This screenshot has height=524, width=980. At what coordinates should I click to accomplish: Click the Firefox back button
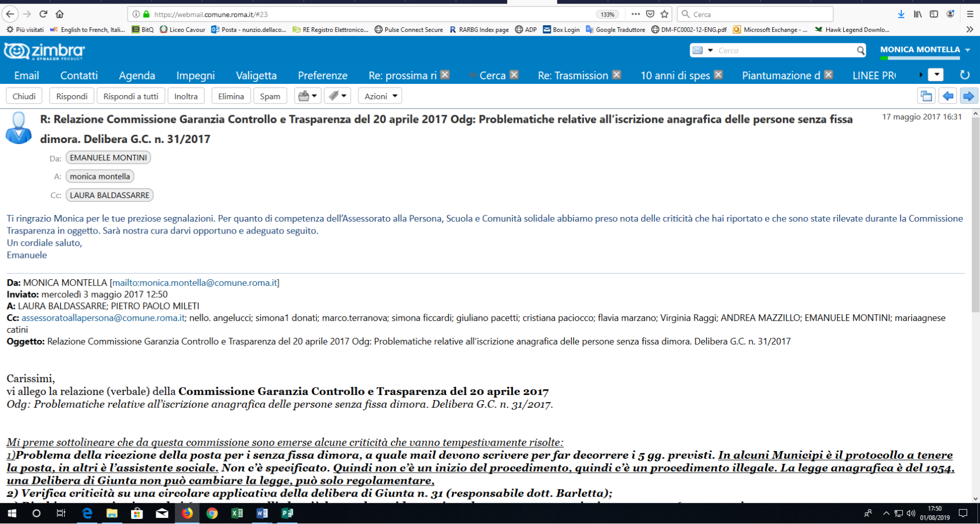click(10, 14)
